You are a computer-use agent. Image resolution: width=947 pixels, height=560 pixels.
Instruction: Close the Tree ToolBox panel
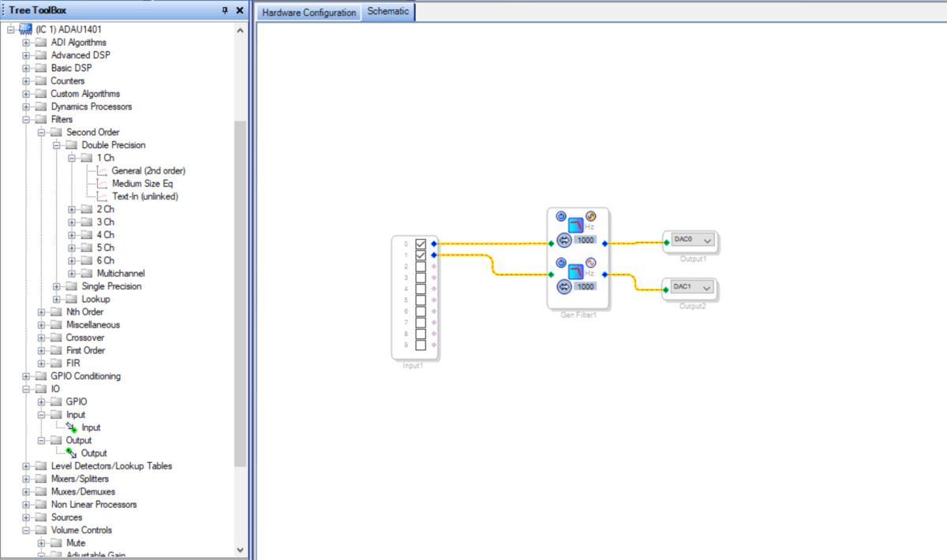pos(240,10)
